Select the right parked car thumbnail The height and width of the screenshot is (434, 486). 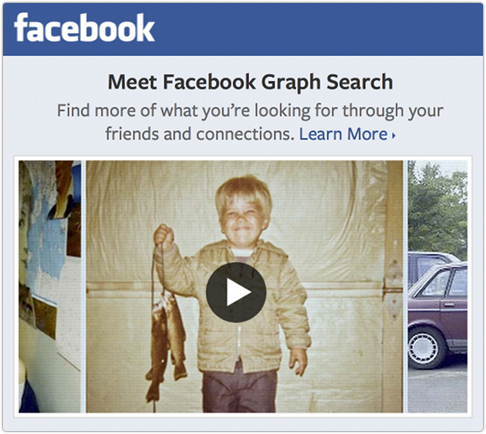click(437, 286)
